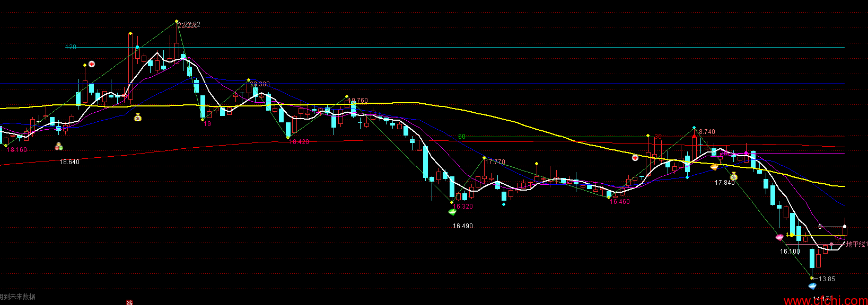
Task: Click the 17.840 price label
Action: tap(725, 183)
